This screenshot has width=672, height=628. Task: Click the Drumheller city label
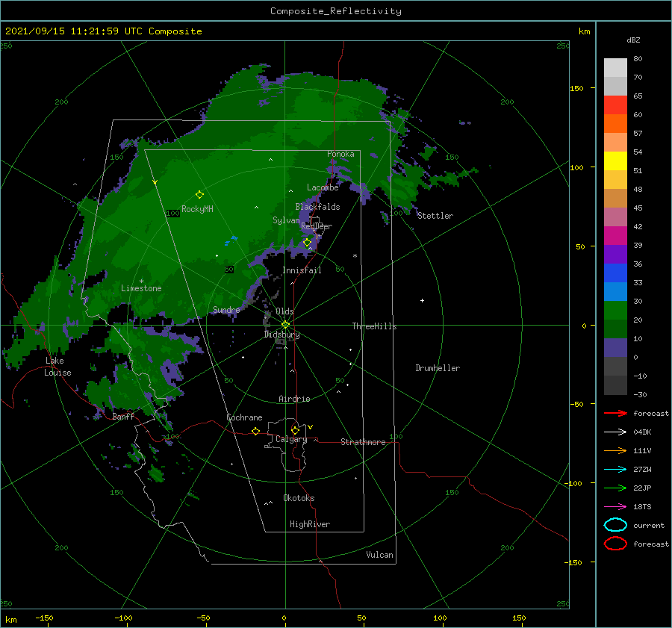coord(438,368)
